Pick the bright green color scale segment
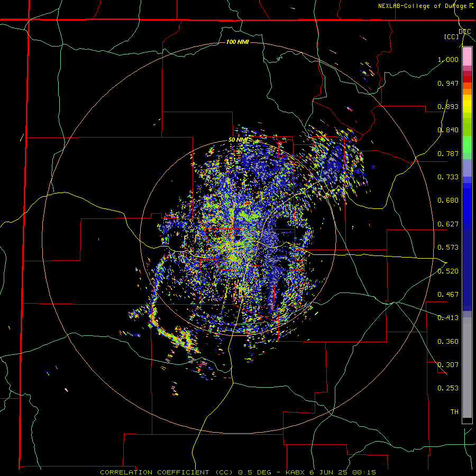 [467, 144]
